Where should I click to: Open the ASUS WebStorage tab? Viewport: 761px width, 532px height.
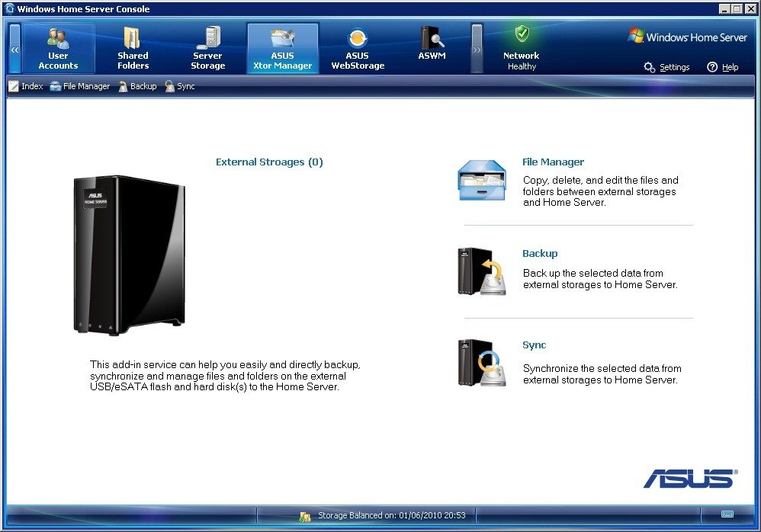tap(358, 49)
